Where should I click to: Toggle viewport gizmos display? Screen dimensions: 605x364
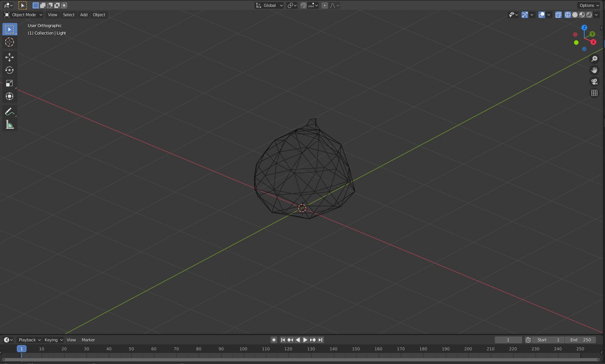click(525, 15)
